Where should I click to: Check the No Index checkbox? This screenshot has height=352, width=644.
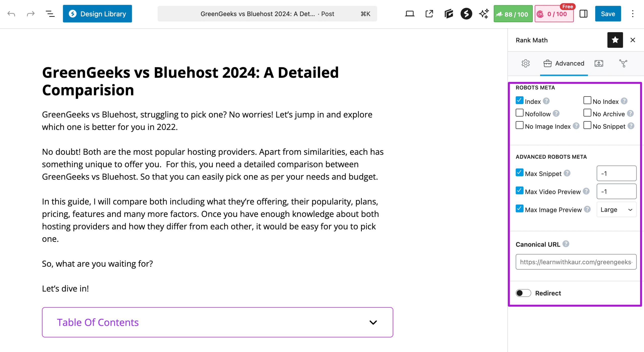(x=587, y=101)
